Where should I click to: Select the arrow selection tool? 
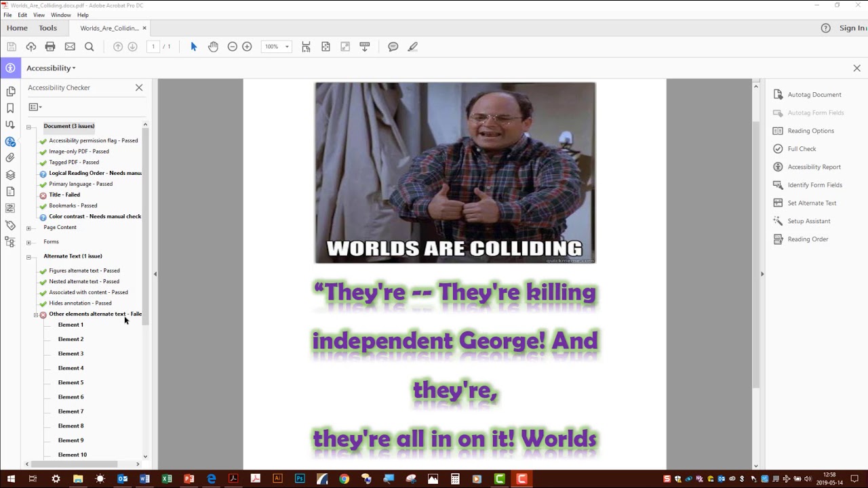[194, 47]
